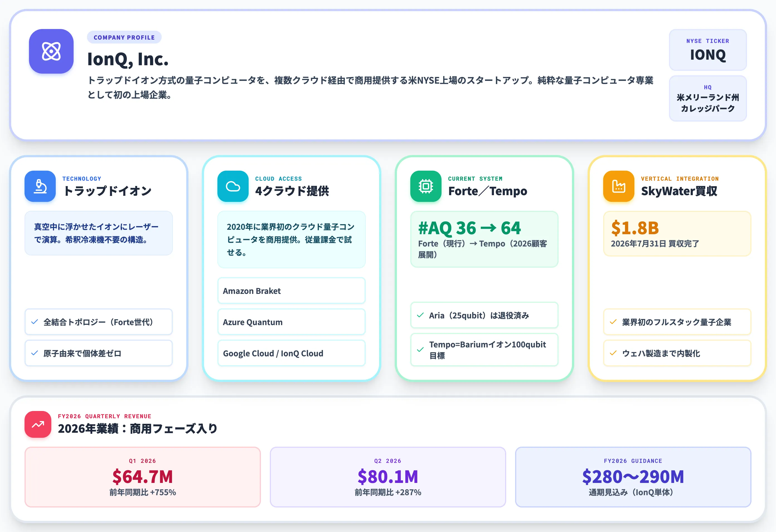Select the FY2026 GUIDANCE $280〜290M tile

tap(633, 477)
